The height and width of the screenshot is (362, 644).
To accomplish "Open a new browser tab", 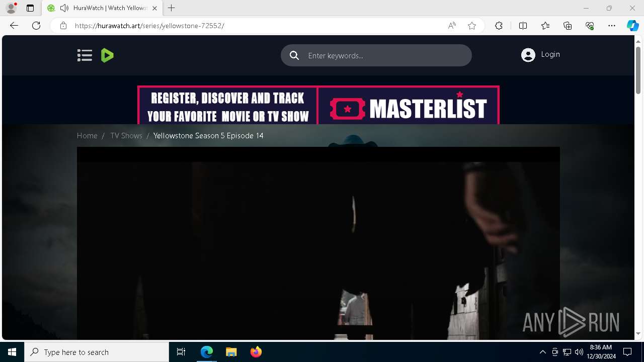I will coord(172,8).
